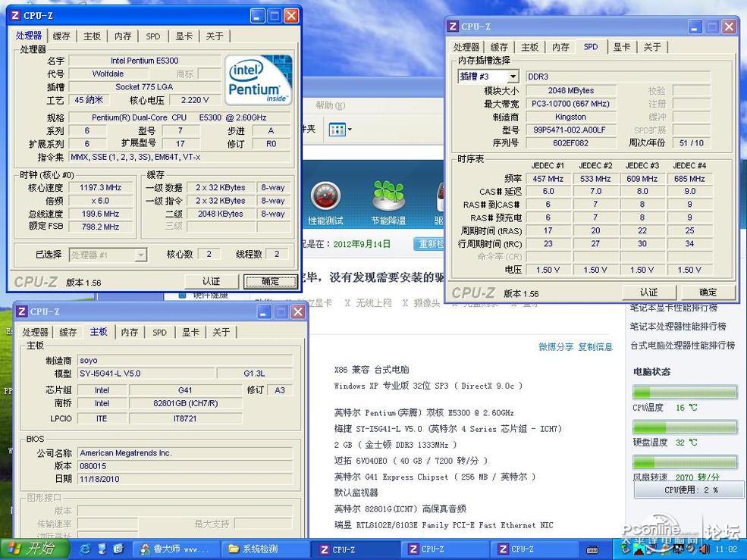Expand the 处理器 #1 selection dropdown
The height and width of the screenshot is (560, 747).
point(140,255)
